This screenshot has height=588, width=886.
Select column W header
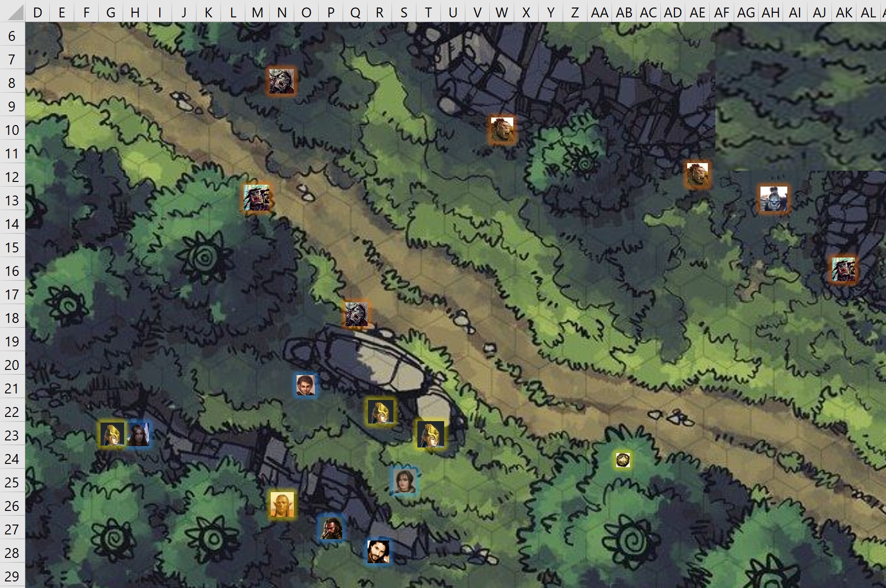[502, 13]
